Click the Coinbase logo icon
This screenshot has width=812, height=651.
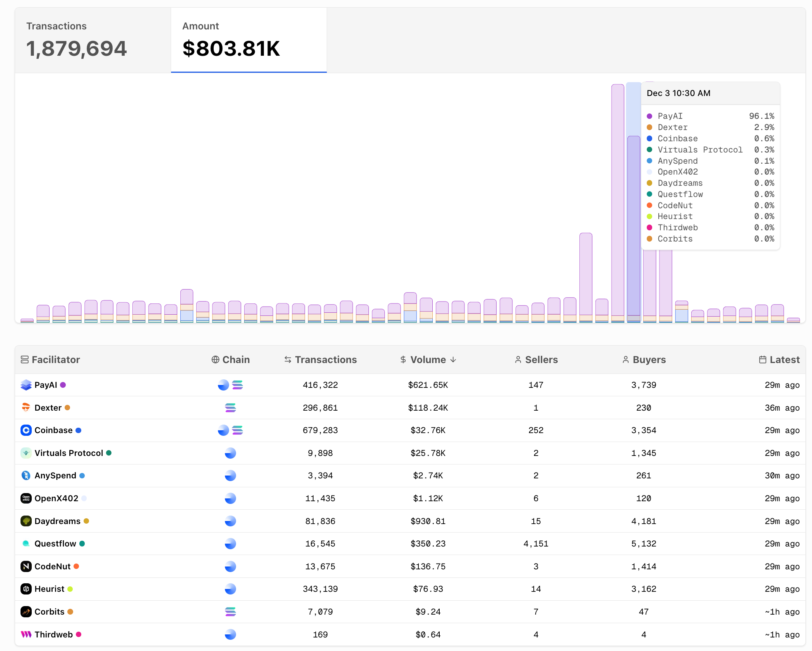tap(26, 430)
